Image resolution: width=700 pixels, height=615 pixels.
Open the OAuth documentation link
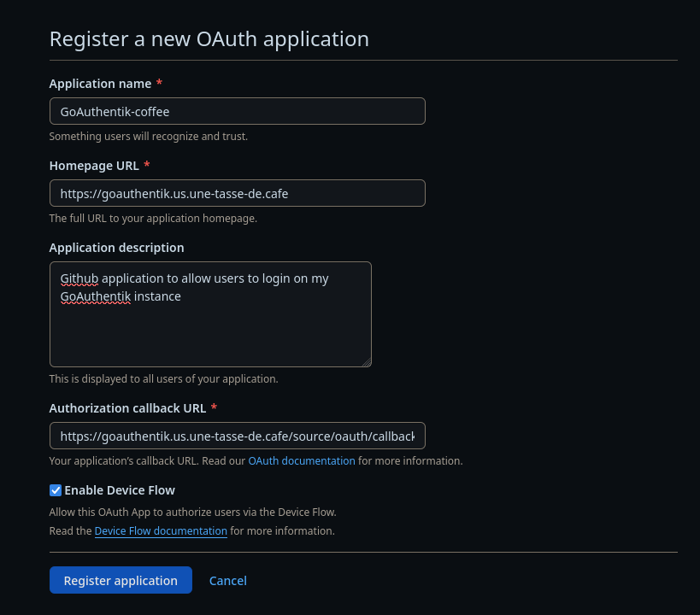point(302,460)
